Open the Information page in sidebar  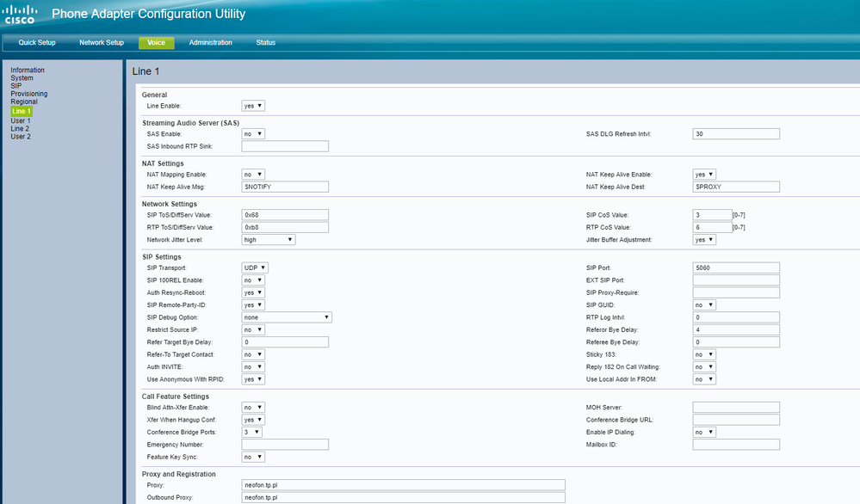[28, 71]
